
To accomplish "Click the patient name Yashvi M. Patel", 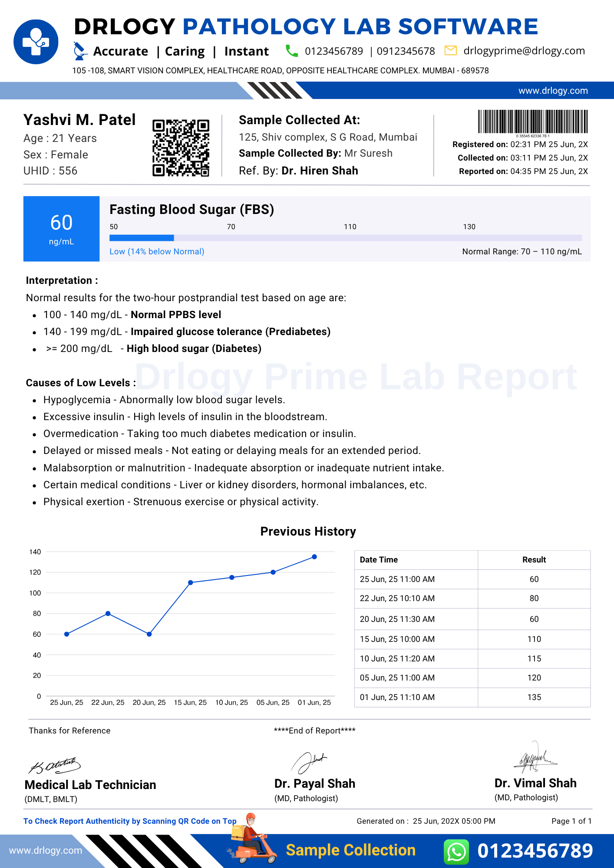I will point(79,120).
